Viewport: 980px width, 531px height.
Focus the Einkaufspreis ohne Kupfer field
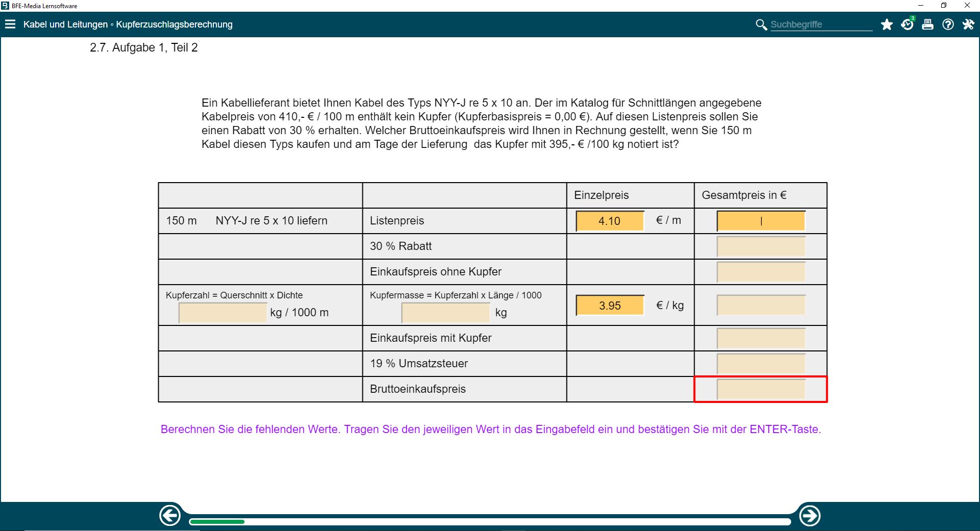[x=761, y=272]
